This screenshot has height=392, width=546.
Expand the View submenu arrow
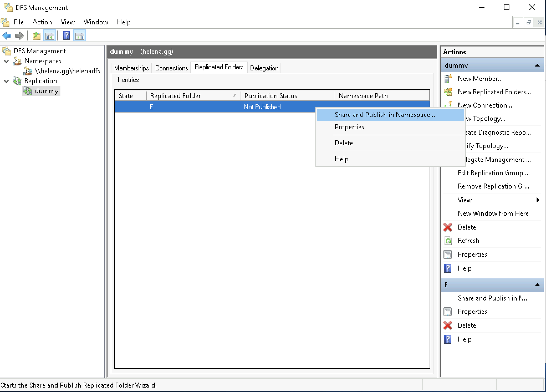[x=538, y=200]
